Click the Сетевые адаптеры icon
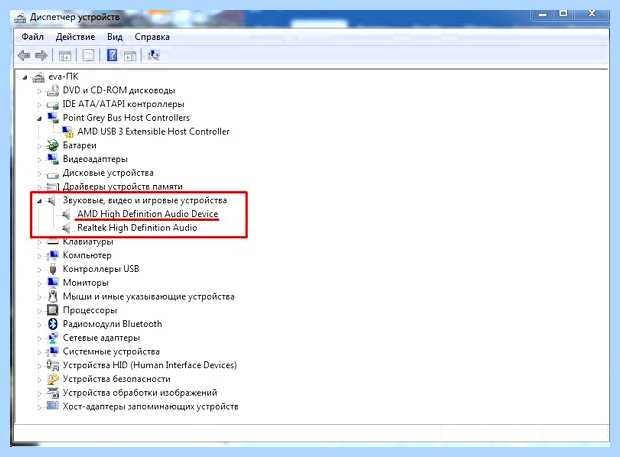The height and width of the screenshot is (457, 620). [x=53, y=338]
